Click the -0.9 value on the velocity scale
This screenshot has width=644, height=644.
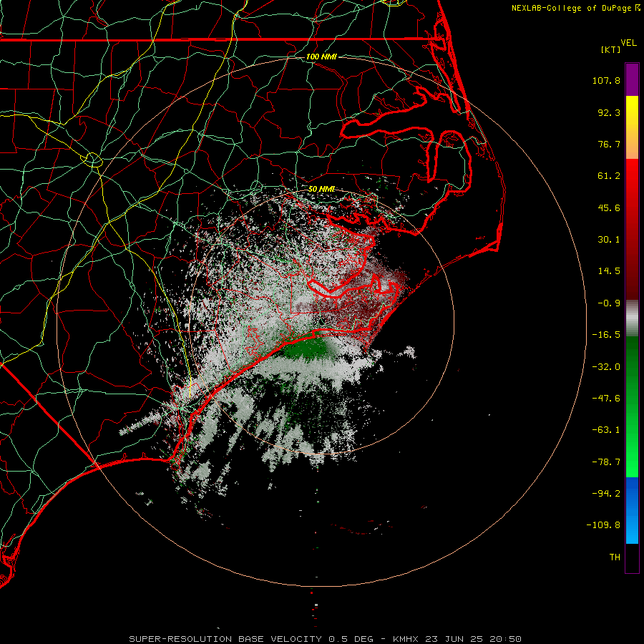pyautogui.click(x=609, y=303)
